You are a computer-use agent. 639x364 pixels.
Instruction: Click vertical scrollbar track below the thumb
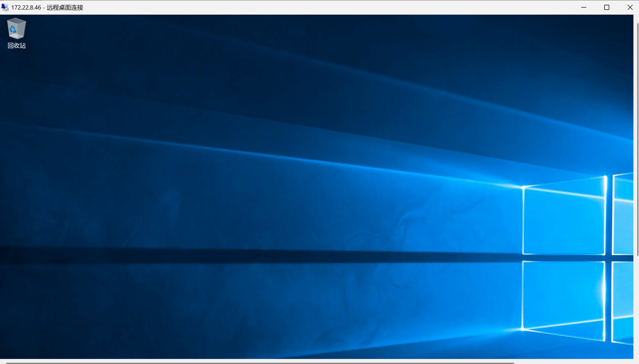tap(638, 308)
